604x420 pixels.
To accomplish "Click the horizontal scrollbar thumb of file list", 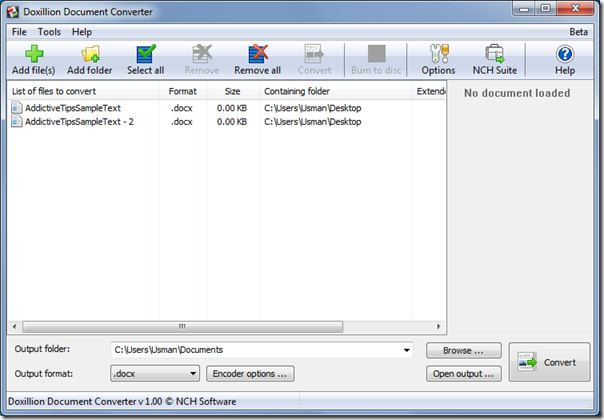I will [183, 327].
